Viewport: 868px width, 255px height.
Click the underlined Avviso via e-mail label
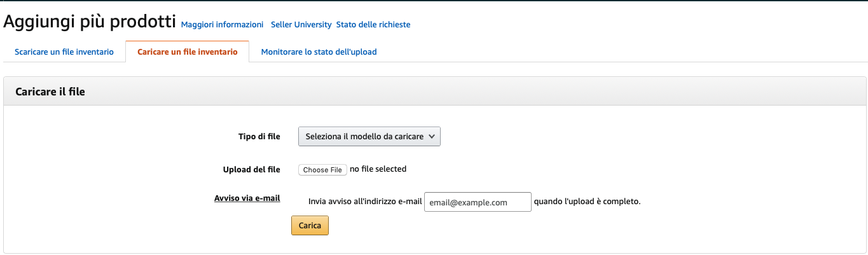247,198
